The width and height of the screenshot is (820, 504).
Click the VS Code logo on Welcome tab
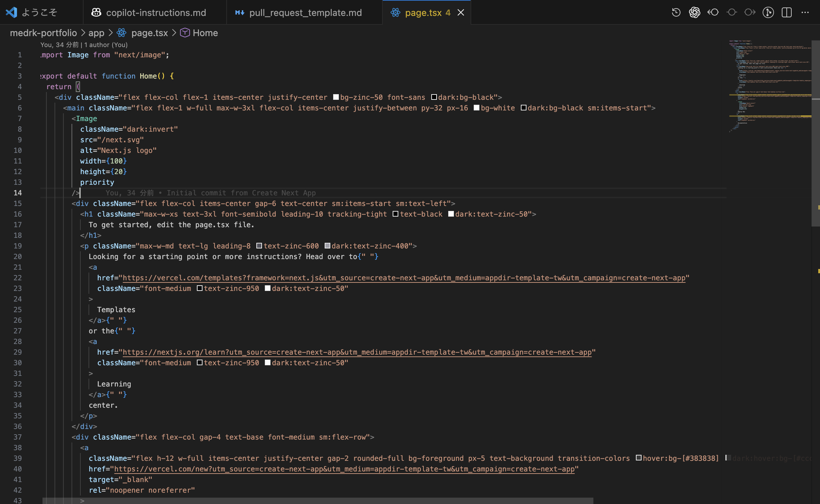click(x=11, y=12)
